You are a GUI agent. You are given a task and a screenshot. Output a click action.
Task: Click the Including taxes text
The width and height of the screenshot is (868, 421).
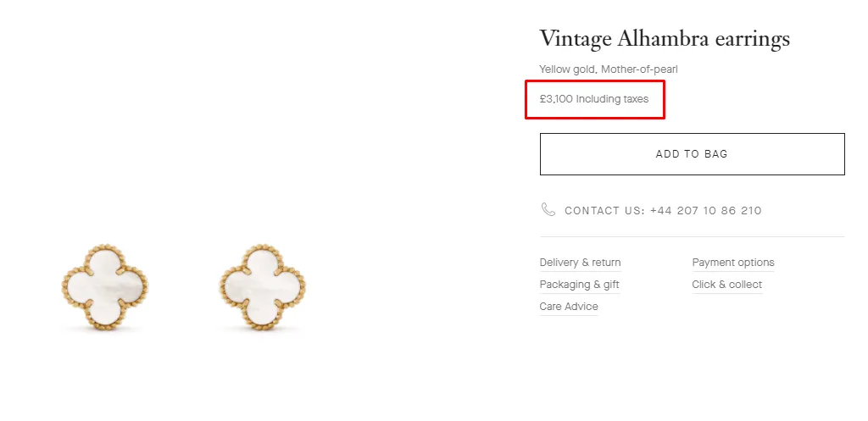(612, 99)
